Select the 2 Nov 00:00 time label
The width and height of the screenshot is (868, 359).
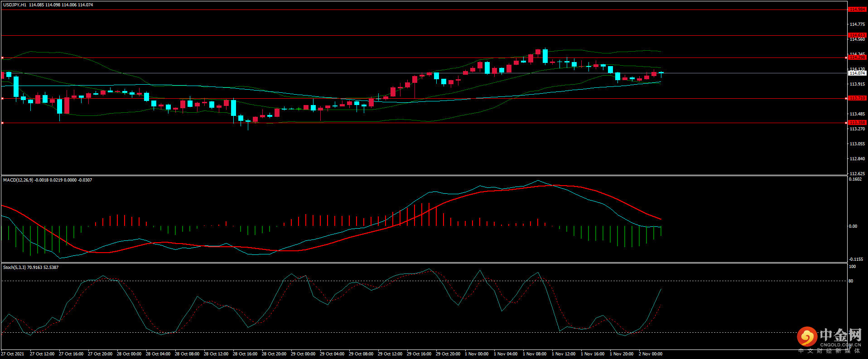pyautogui.click(x=651, y=354)
